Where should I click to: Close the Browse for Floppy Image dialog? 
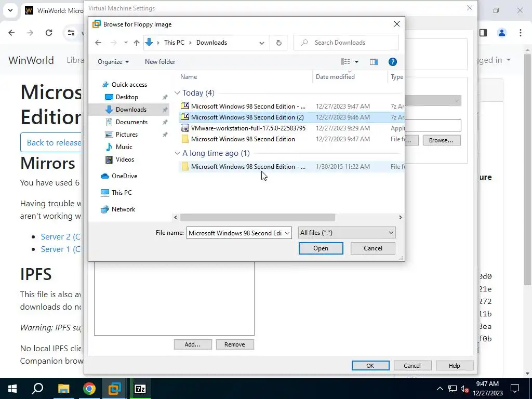click(x=396, y=24)
